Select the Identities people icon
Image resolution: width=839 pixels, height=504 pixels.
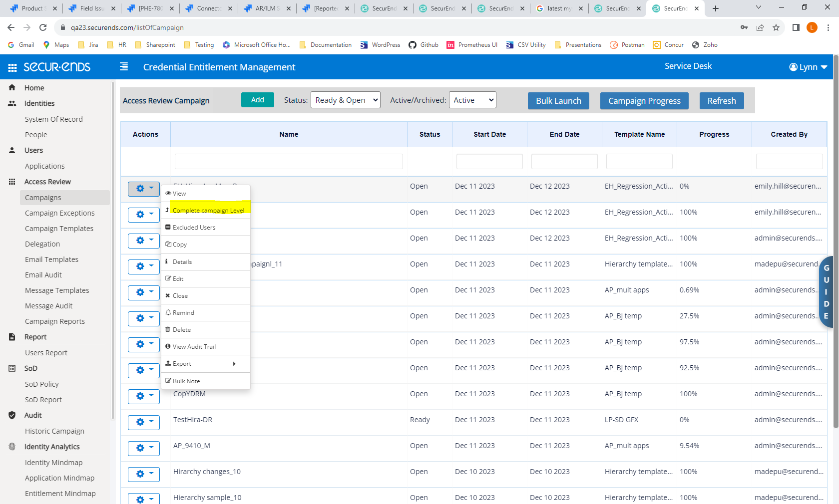coord(11,103)
